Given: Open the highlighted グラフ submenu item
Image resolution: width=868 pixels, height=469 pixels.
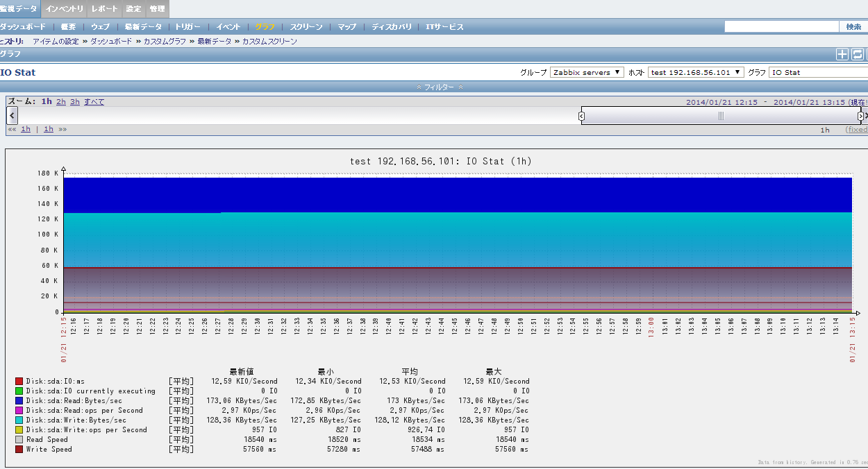Looking at the screenshot, I should tap(265, 26).
